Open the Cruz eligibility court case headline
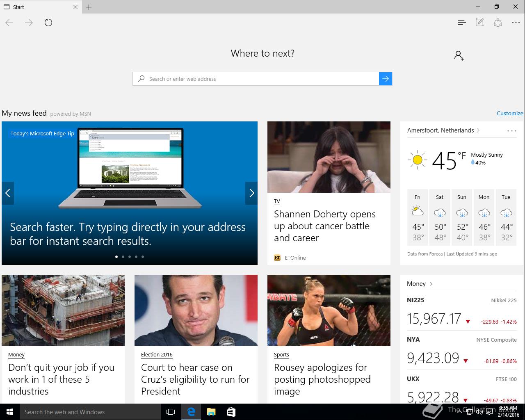Image resolution: width=525 pixels, height=420 pixels. click(x=195, y=379)
